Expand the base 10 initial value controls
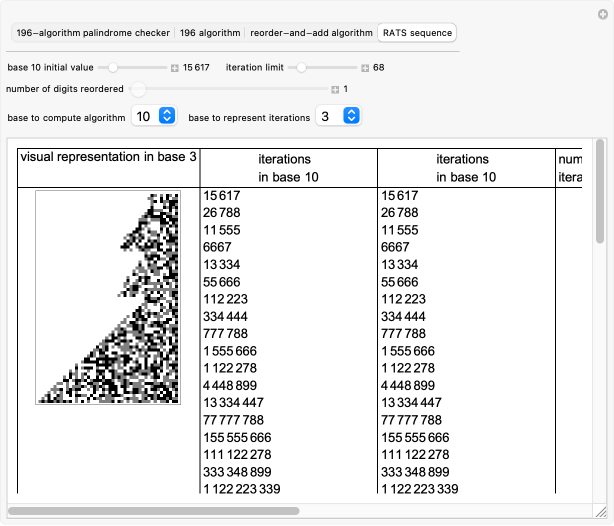Image resolution: width=614 pixels, height=526 pixels. click(x=175, y=69)
